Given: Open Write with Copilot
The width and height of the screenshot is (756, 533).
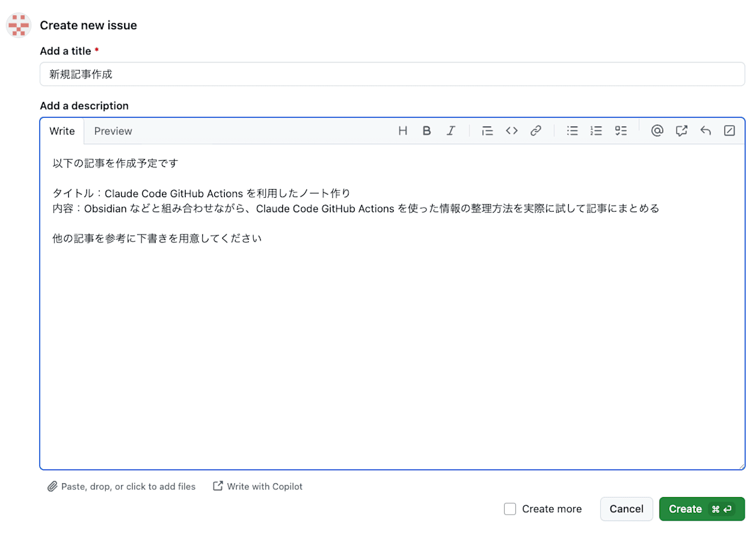Looking at the screenshot, I should click(258, 486).
